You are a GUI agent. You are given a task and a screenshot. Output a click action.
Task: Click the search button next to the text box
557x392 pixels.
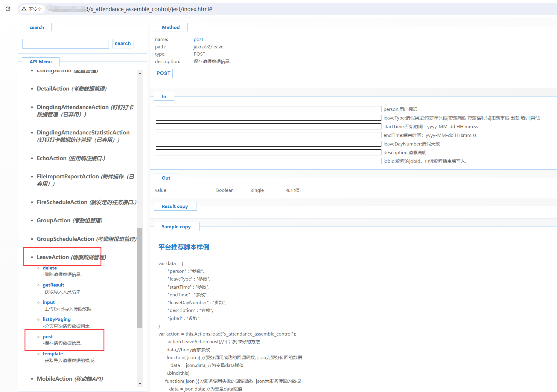coord(123,44)
